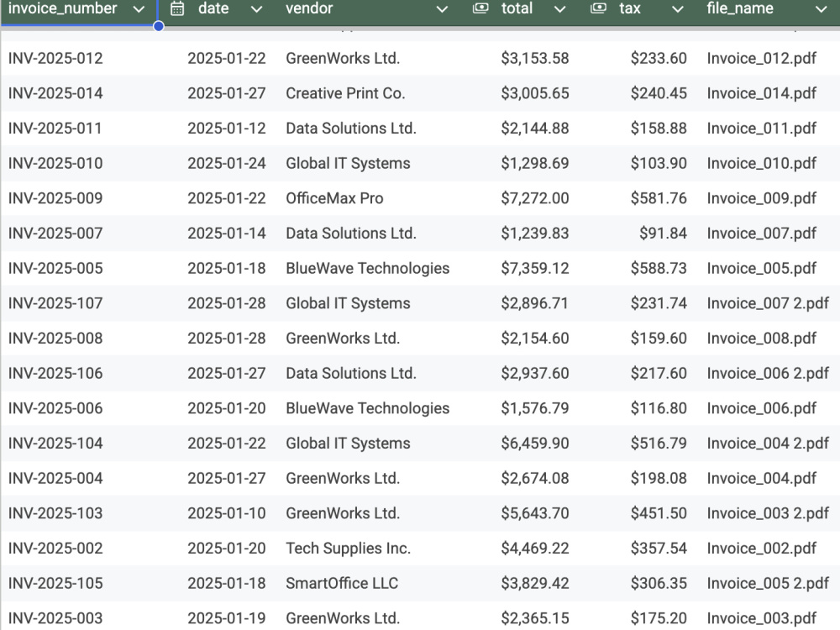Click the date 2025-01-14
The width and height of the screenshot is (840, 630).
point(227,233)
